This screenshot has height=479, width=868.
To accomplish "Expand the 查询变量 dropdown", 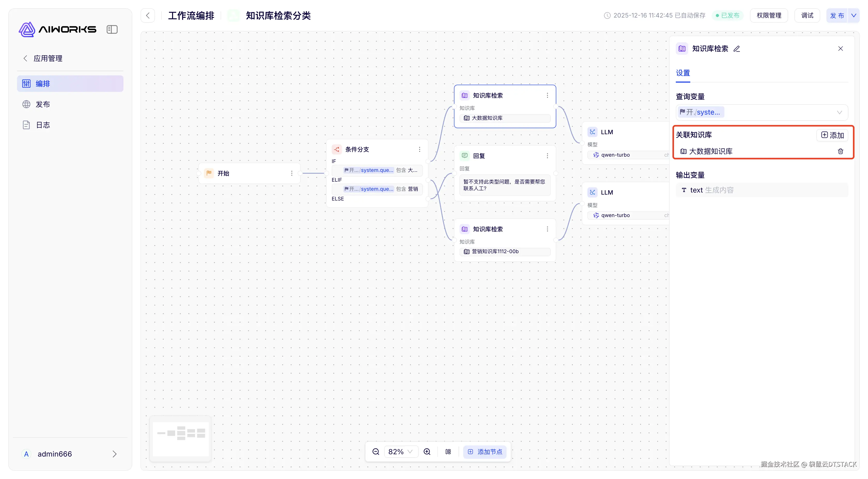I will [x=839, y=113].
